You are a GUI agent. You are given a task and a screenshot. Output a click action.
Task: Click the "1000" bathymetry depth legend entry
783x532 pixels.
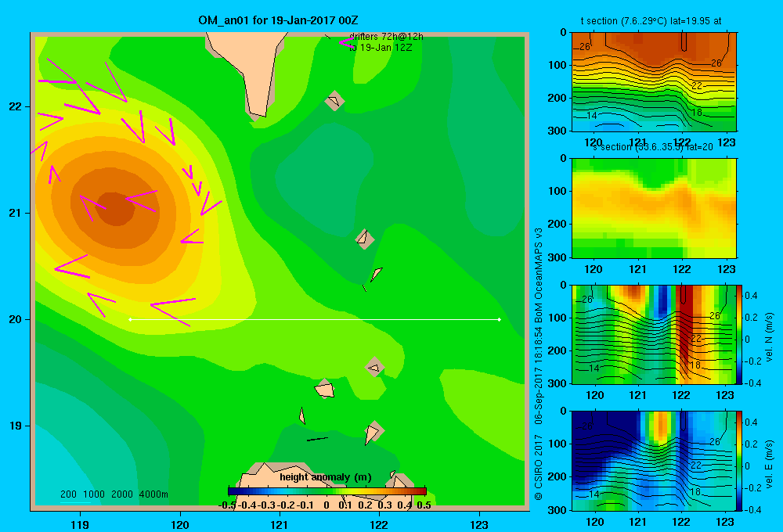tap(94, 494)
